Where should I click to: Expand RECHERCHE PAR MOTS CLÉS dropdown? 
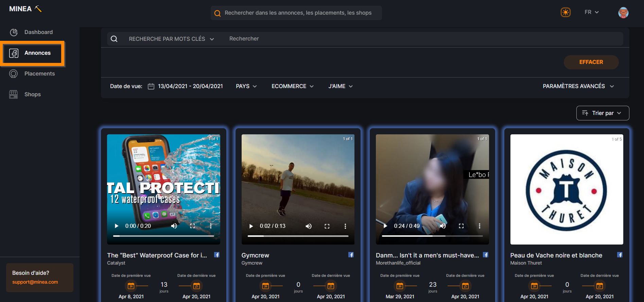pos(171,39)
